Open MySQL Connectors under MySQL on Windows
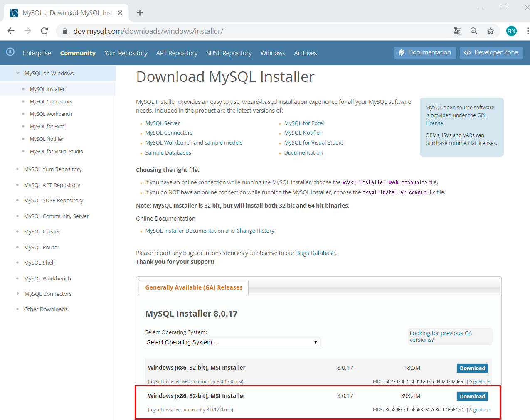 [51, 102]
